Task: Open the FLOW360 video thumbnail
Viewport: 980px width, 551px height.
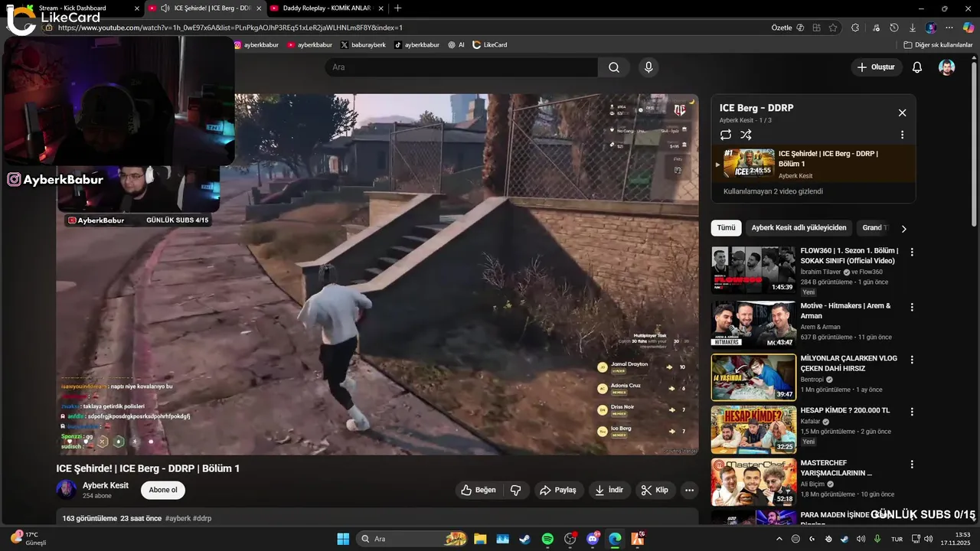Action: click(753, 269)
